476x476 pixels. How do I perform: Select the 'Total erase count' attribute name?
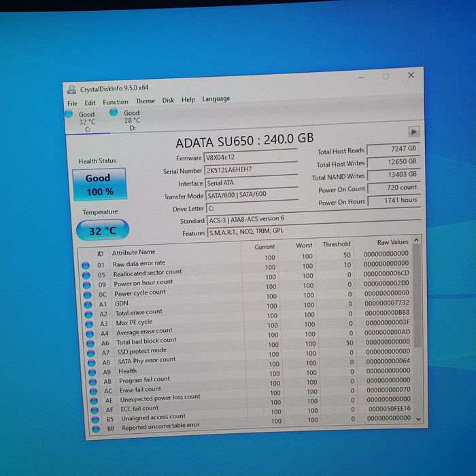[139, 312]
